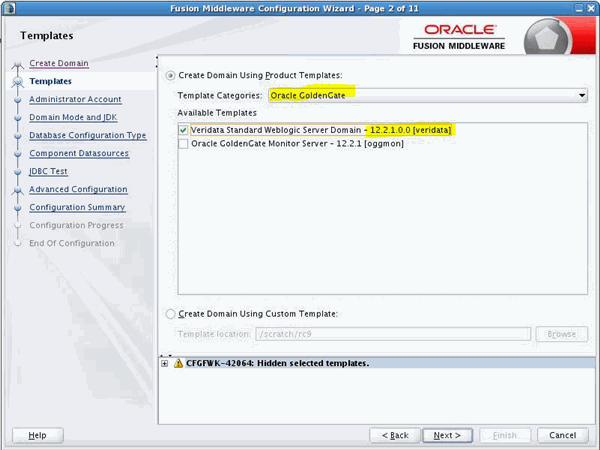Click the Database Configuration Type bullet icon

(18, 136)
